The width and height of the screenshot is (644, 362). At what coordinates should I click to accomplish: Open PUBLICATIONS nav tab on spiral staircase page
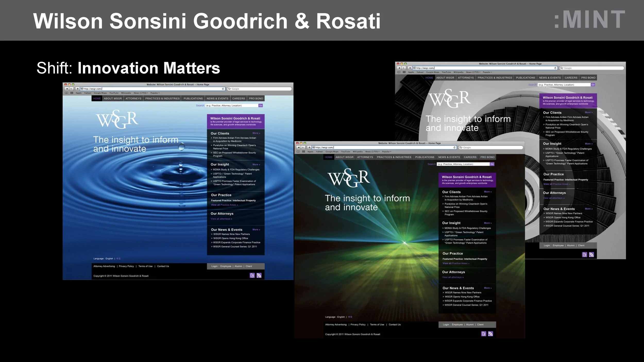pyautogui.click(x=525, y=78)
